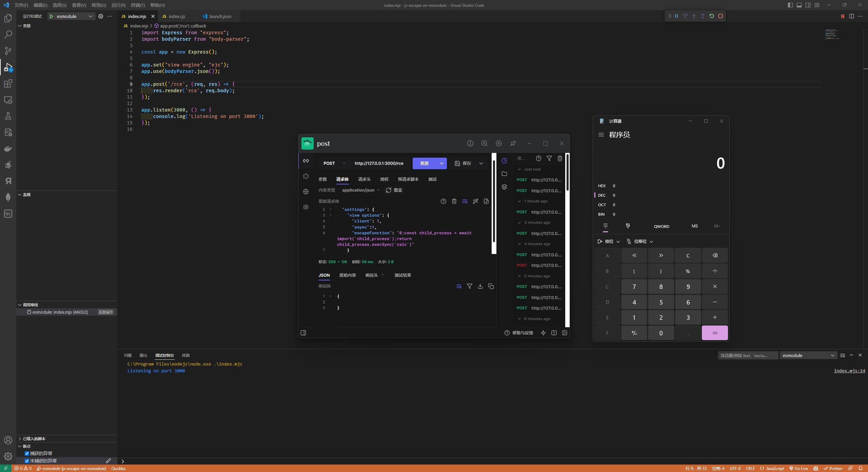Switch to the launch.json editor tab
The width and height of the screenshot is (868, 472).
220,16
